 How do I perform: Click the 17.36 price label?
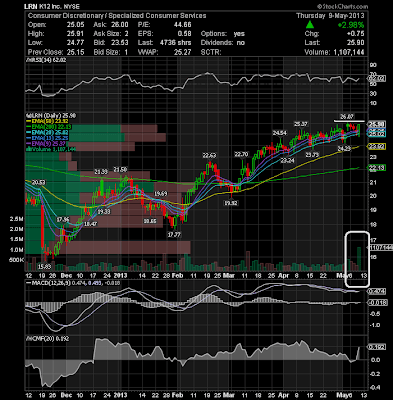click(x=63, y=219)
